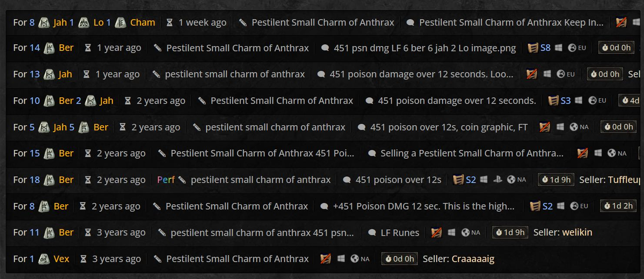Visit seller Craaaaaig's profile
644x279 pixels.
[x=473, y=259]
